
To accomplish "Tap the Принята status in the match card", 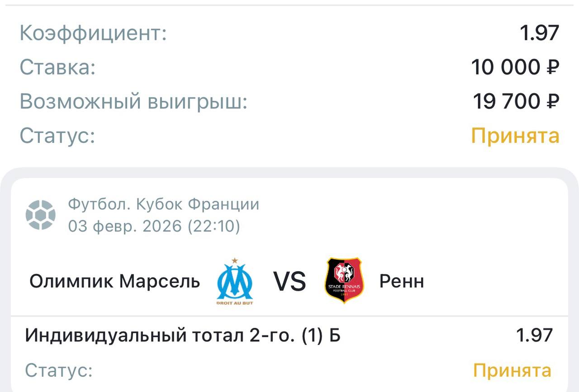I will (512, 371).
